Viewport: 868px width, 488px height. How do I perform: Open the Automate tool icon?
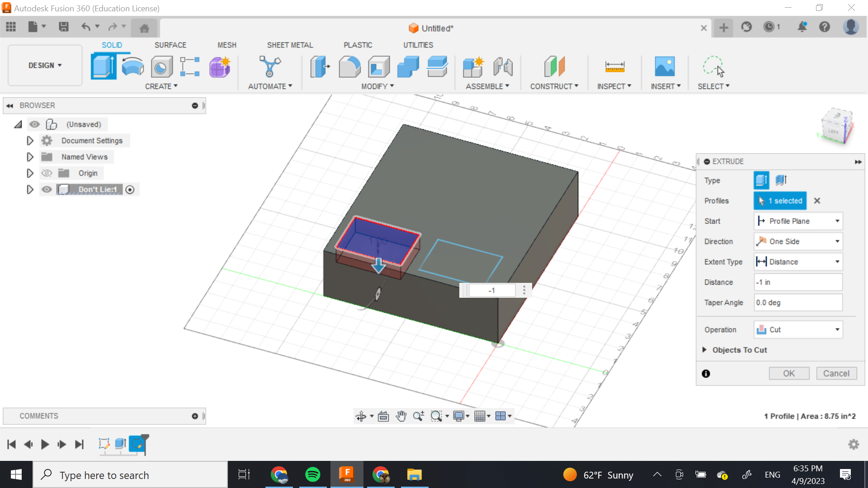click(x=270, y=67)
